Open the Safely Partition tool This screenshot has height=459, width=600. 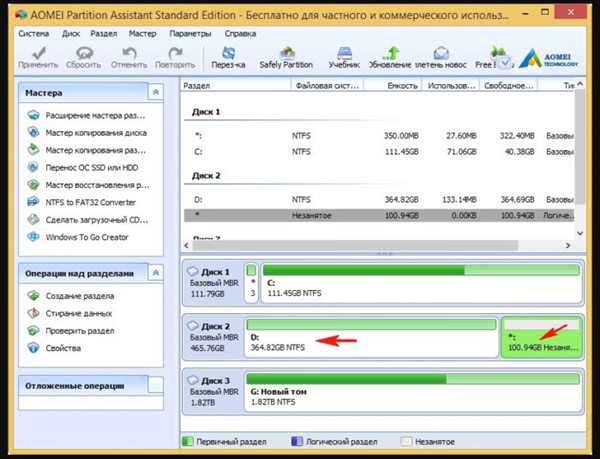tap(286, 58)
